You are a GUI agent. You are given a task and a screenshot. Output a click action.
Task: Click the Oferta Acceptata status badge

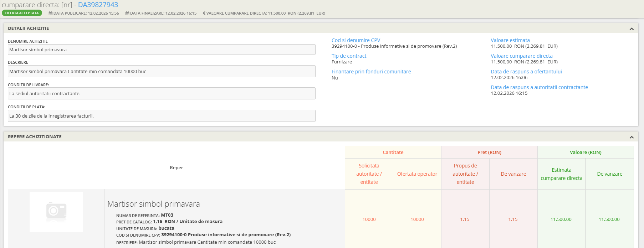coord(22,13)
